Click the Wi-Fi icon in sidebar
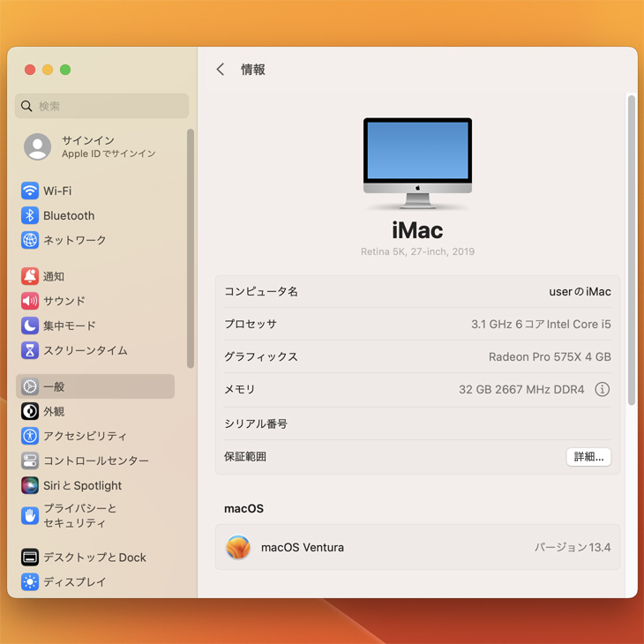Screen dimensions: 644x644 click(x=30, y=191)
